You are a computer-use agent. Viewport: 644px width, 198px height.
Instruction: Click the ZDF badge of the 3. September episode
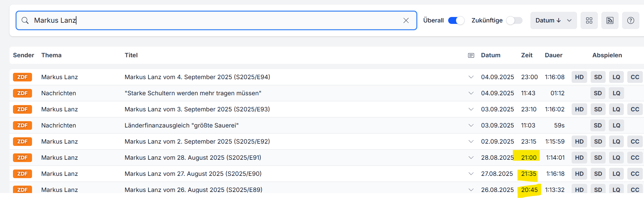(22, 109)
